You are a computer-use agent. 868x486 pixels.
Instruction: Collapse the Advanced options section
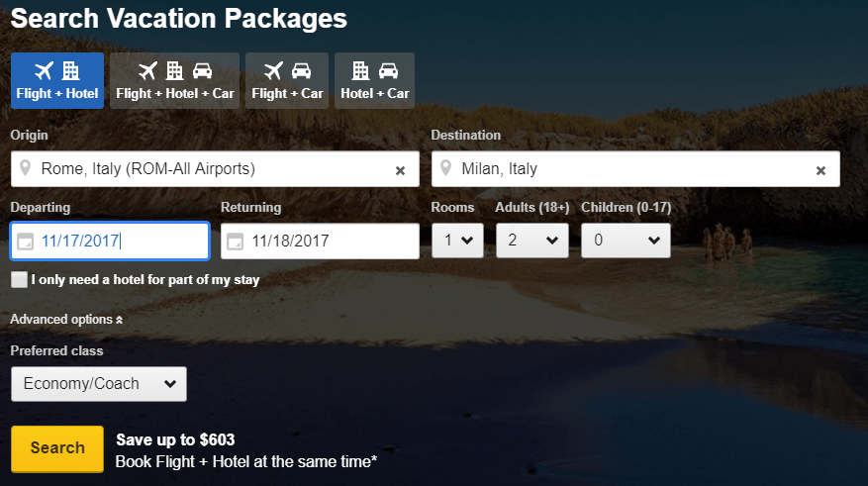coord(66,320)
